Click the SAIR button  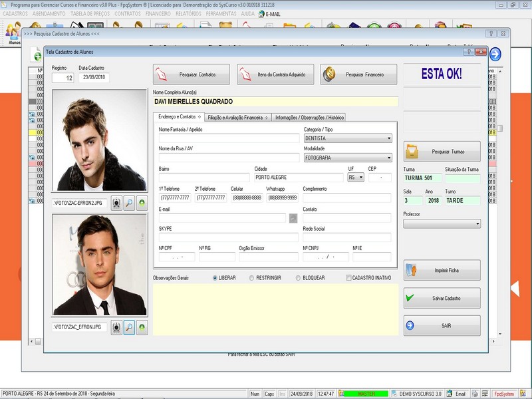click(x=442, y=326)
